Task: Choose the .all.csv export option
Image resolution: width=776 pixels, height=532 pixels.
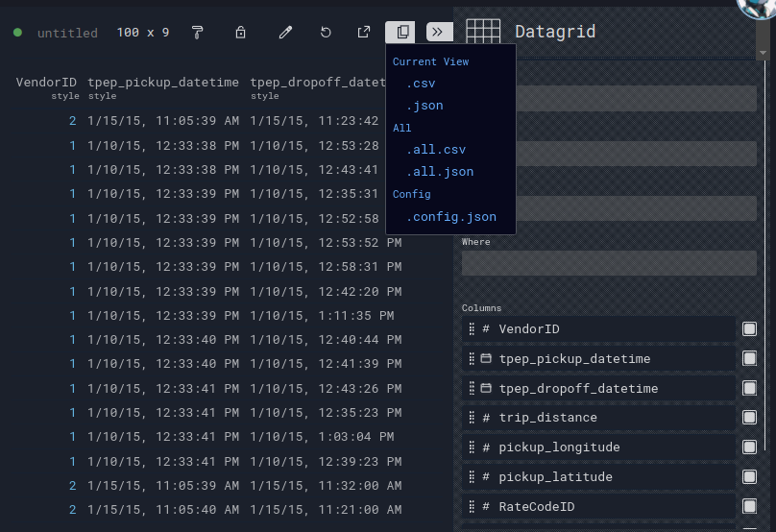Action: point(436,150)
